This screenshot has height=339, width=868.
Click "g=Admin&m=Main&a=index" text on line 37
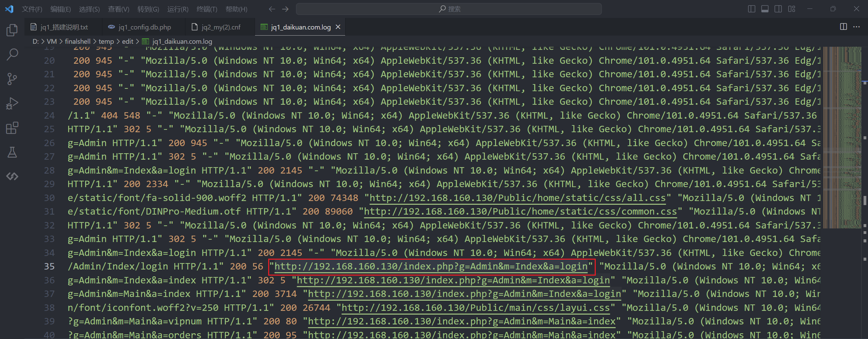129,294
